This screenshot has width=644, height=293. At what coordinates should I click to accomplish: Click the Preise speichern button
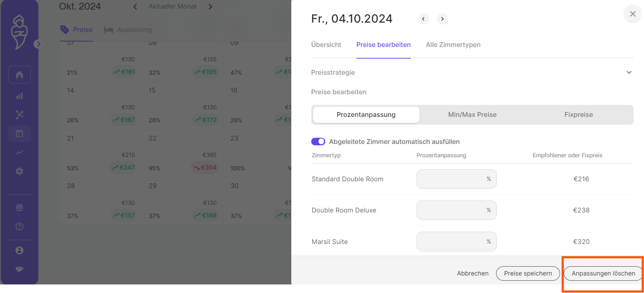528,273
